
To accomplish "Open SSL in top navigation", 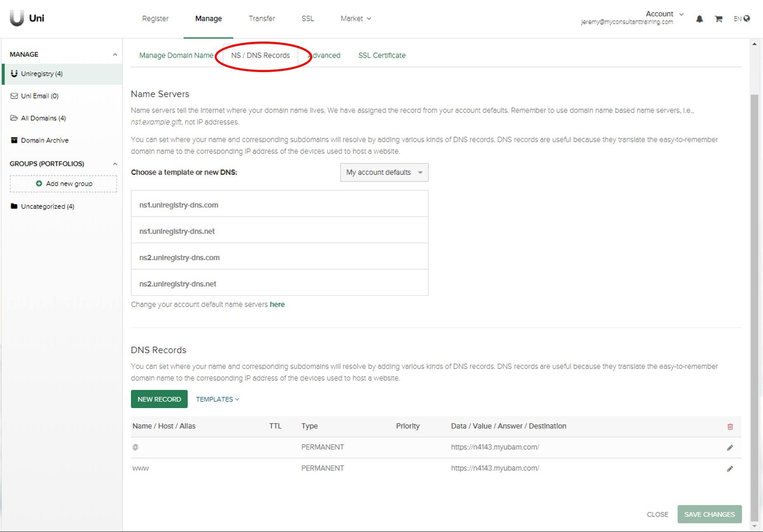I will pos(308,19).
